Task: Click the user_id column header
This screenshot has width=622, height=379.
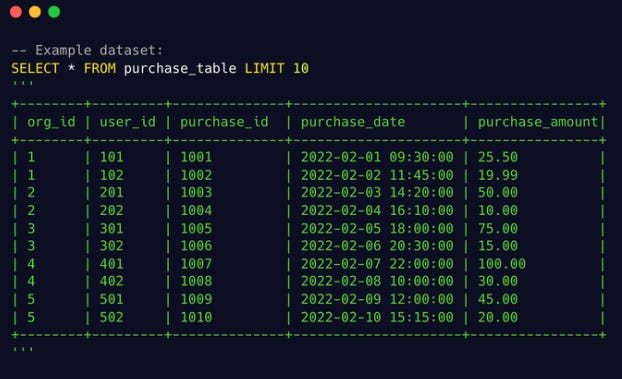Action: tap(128, 122)
